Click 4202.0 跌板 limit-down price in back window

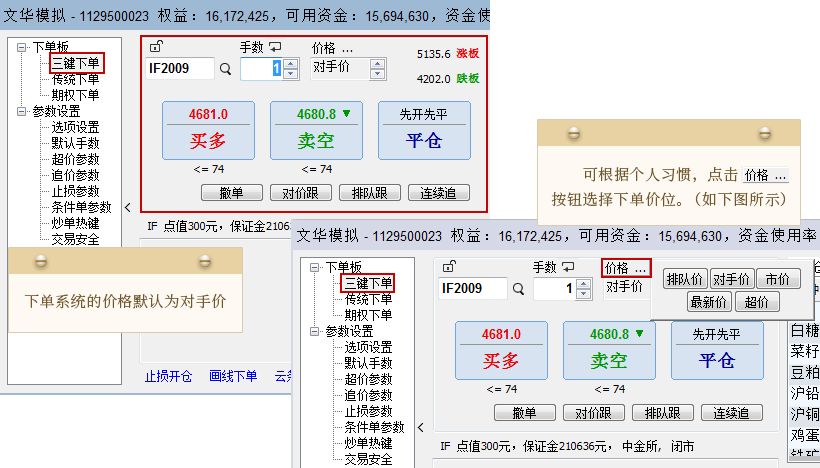(x=448, y=79)
